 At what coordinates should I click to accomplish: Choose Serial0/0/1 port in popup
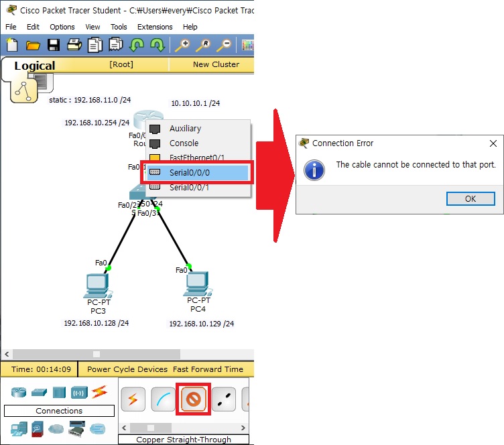click(x=198, y=188)
